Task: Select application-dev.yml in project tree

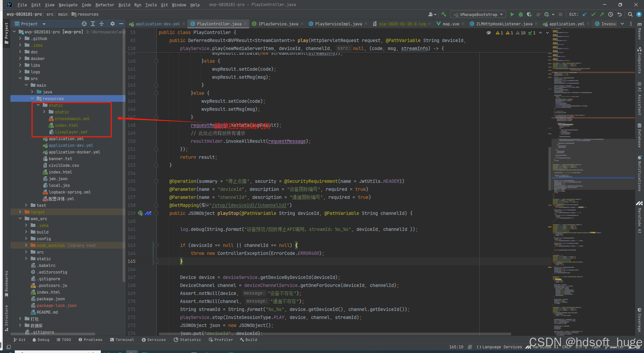Action: click(71, 145)
